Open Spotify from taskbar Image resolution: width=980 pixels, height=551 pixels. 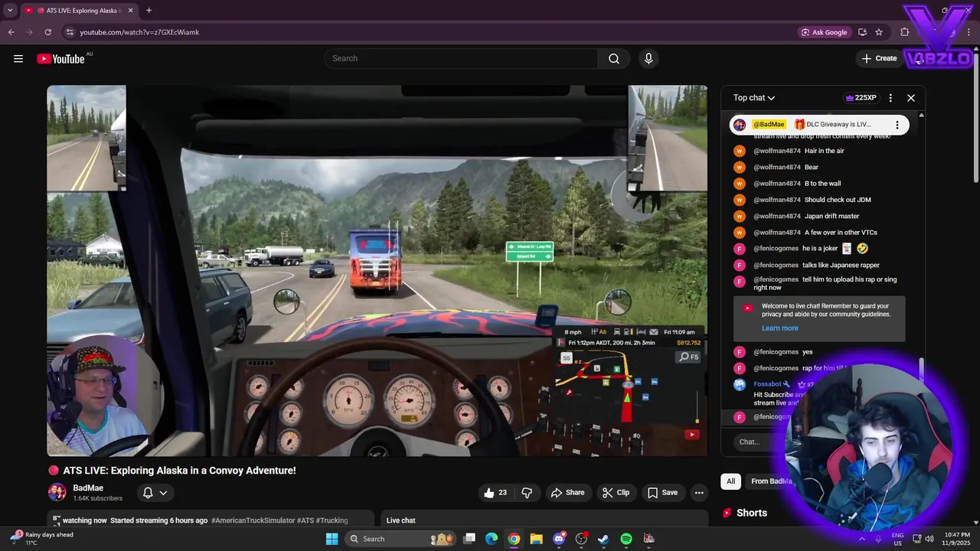tap(626, 539)
